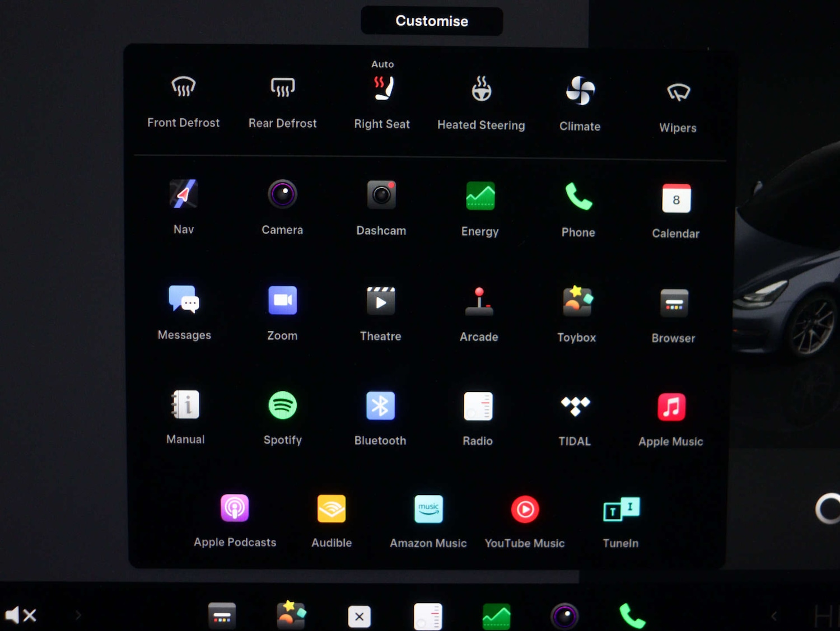Screen dimensions: 840x631
Task: Open the Phone app in bottom dock
Action: pyautogui.click(x=632, y=616)
